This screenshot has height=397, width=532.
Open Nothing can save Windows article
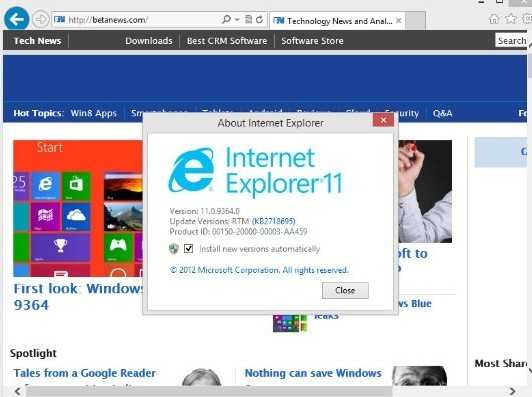click(313, 373)
